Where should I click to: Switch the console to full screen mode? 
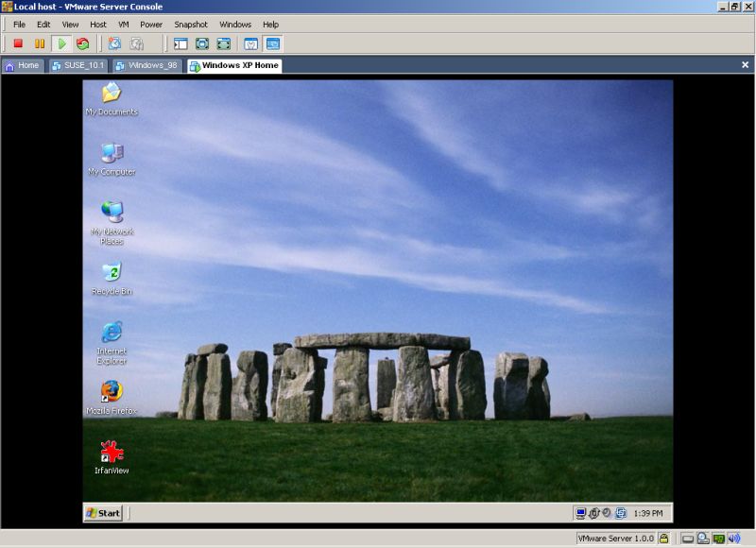pos(201,42)
